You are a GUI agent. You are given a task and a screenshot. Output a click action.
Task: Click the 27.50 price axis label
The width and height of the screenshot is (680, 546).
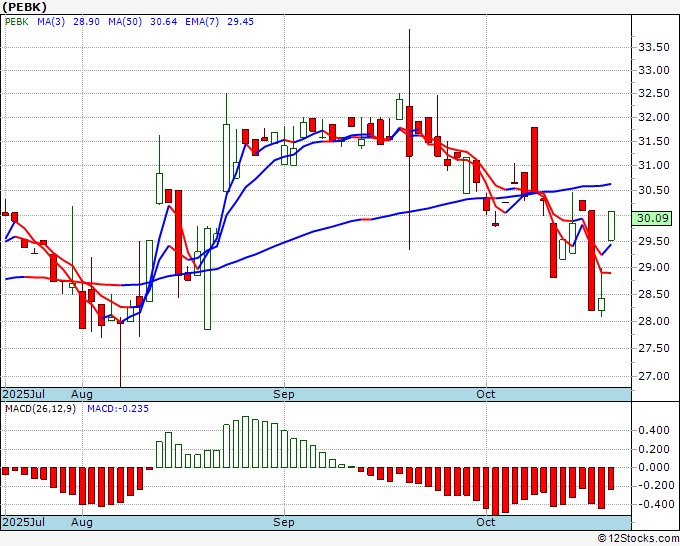click(x=654, y=349)
